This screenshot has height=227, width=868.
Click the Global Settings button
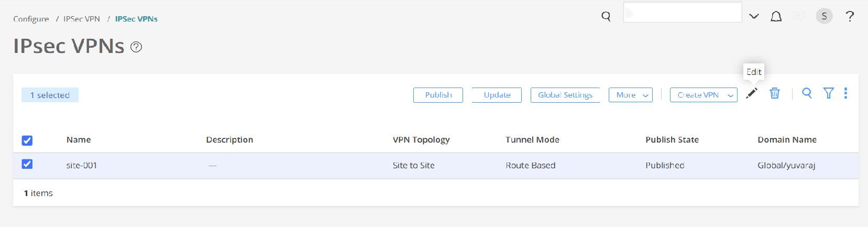tap(565, 95)
